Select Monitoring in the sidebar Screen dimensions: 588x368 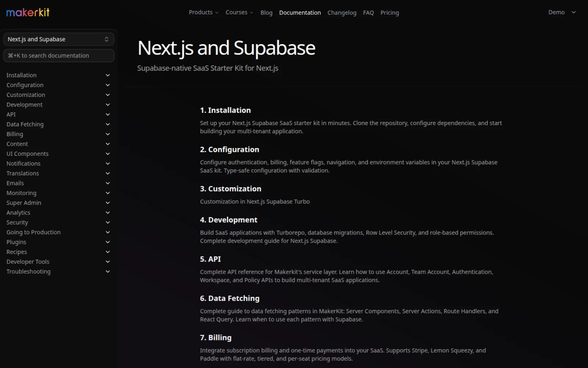click(x=21, y=193)
